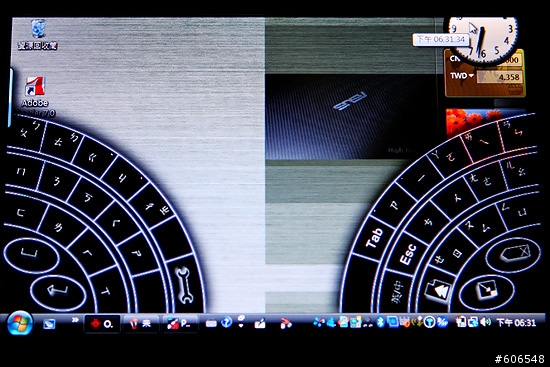Image resolution: width=550 pixels, height=367 pixels.
Task: Open the volume speaker tray icon
Action: 485,322
